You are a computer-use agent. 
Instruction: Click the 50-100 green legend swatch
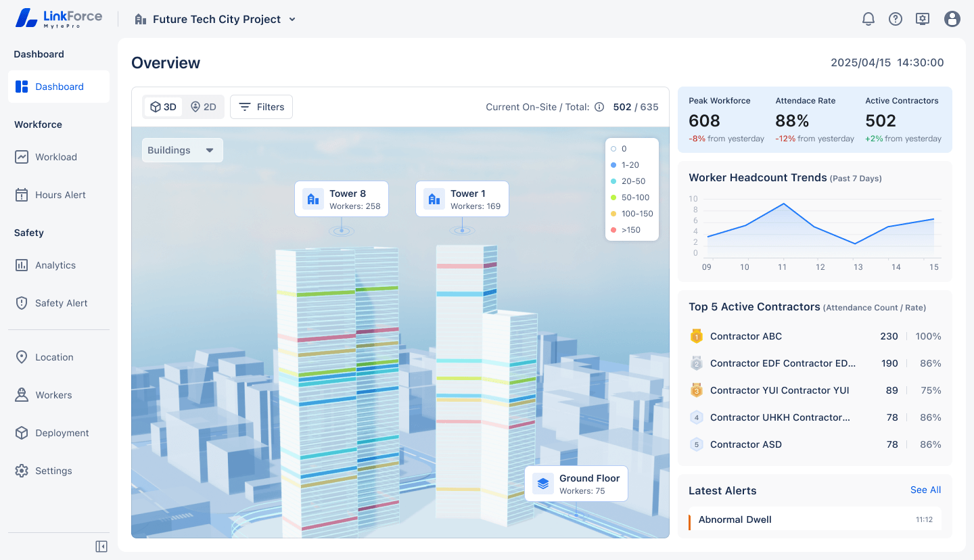tap(613, 197)
